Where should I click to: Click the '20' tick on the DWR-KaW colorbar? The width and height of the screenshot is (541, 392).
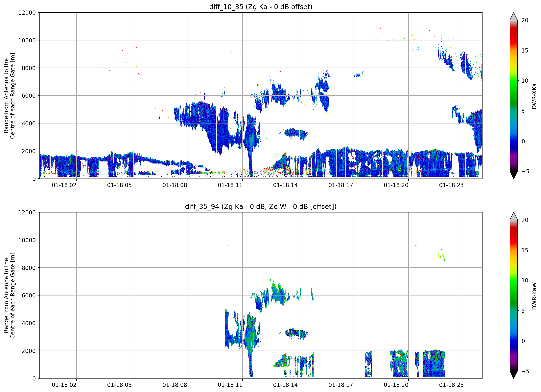(525, 220)
